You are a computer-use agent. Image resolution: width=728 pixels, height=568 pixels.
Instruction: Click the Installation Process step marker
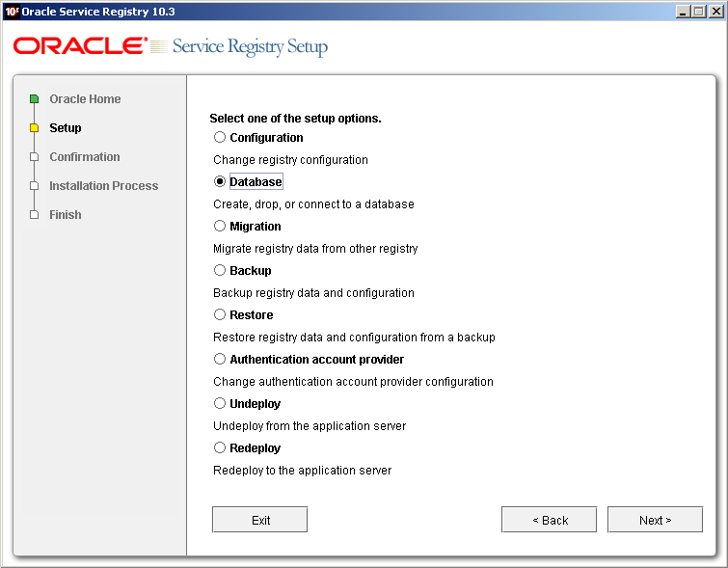[34, 186]
